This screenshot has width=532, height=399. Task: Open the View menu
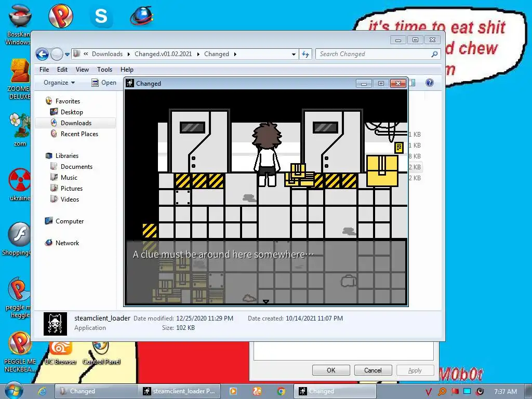[82, 70]
